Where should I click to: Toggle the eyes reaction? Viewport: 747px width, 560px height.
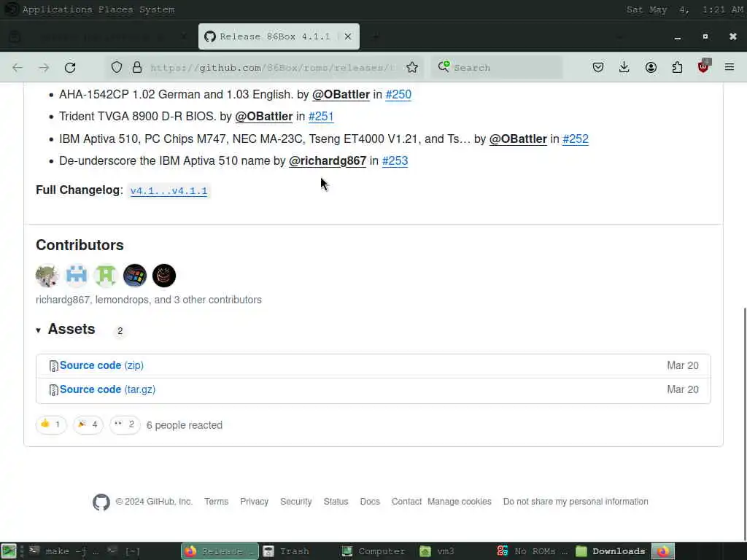125,425
